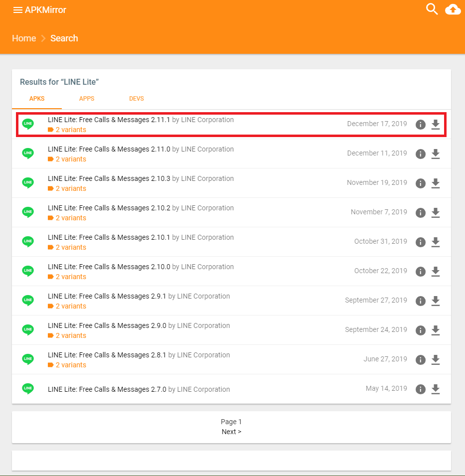
Task: Show info for LINE Lite 2.11.0
Action: click(421, 154)
